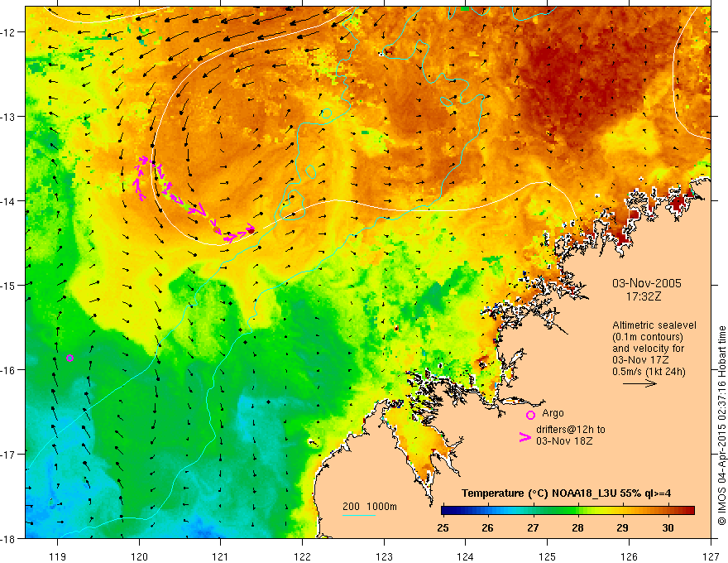Image resolution: width=728 pixels, height=563 pixels.
Task: Click the IMOS copyright timestamp text
Action: pyautogui.click(x=721, y=426)
